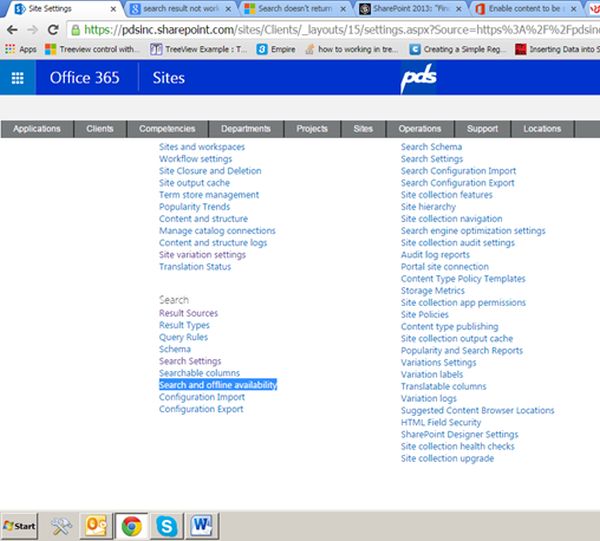The image size is (600, 541).
Task: Open Search and offline availability link
Action: pyautogui.click(x=218, y=385)
